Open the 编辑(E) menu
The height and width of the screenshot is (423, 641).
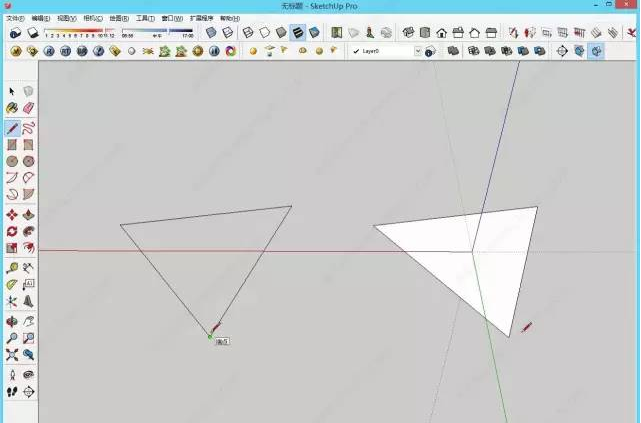click(x=41, y=18)
